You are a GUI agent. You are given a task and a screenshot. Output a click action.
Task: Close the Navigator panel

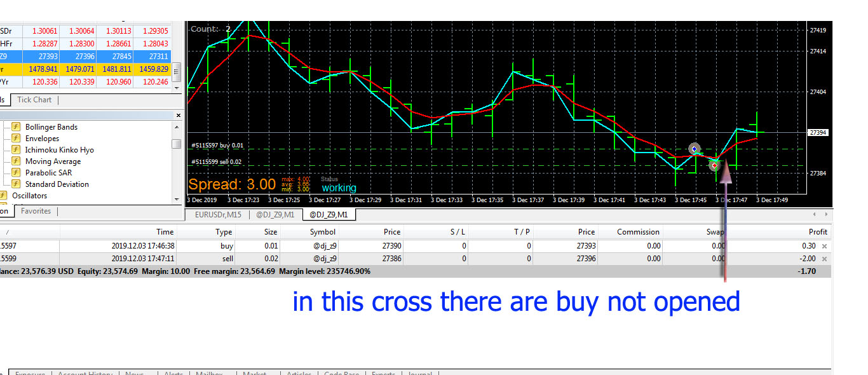[x=178, y=116]
